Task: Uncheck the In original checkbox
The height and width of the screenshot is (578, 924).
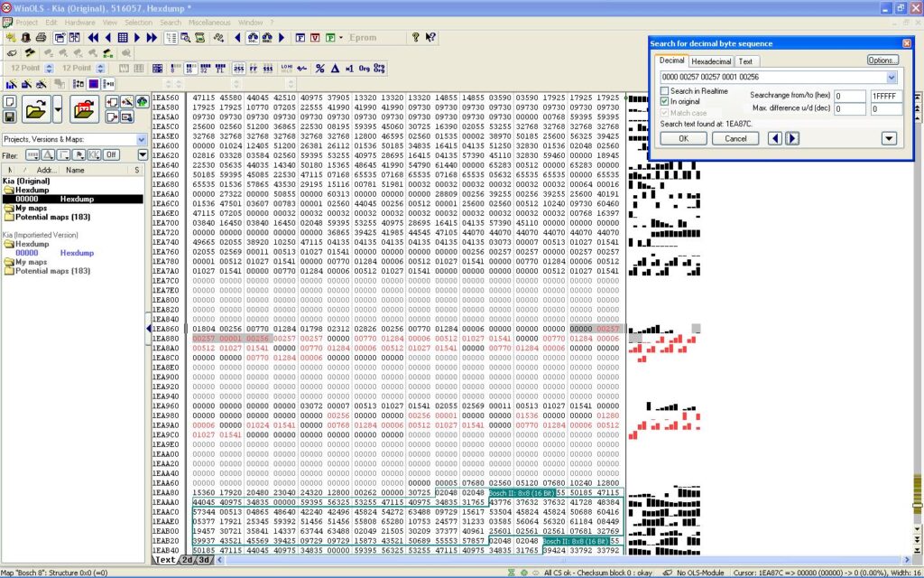Action: (664, 101)
